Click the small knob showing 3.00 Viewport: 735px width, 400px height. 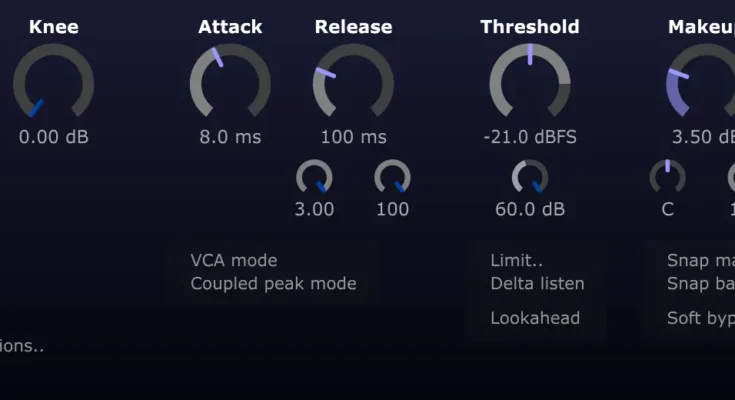pos(314,178)
